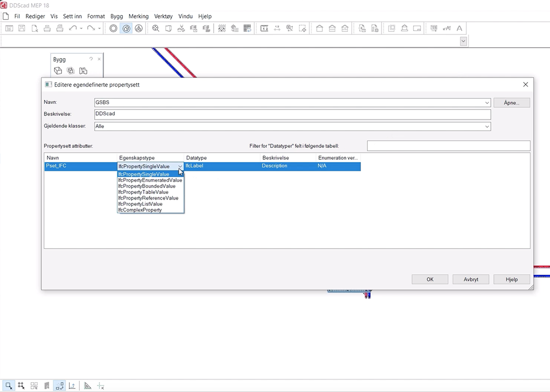Click the N/A enumeration cell
Viewport: 550px width, 392px height.
[338, 166]
